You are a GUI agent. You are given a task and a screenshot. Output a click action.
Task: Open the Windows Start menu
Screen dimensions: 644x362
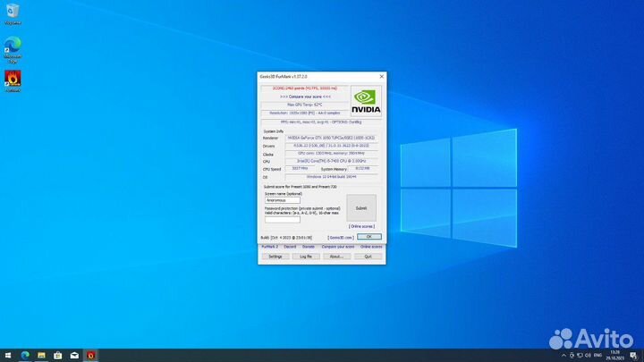coord(8,356)
